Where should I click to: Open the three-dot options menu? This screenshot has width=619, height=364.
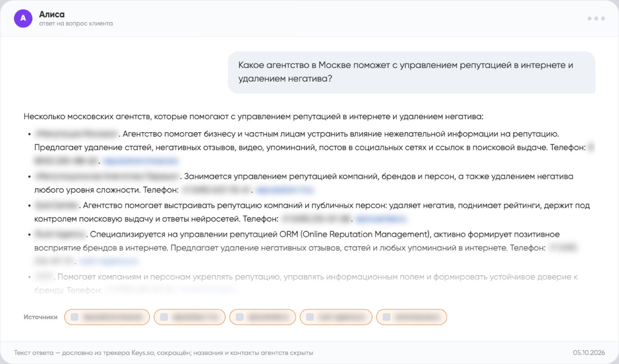596,18
